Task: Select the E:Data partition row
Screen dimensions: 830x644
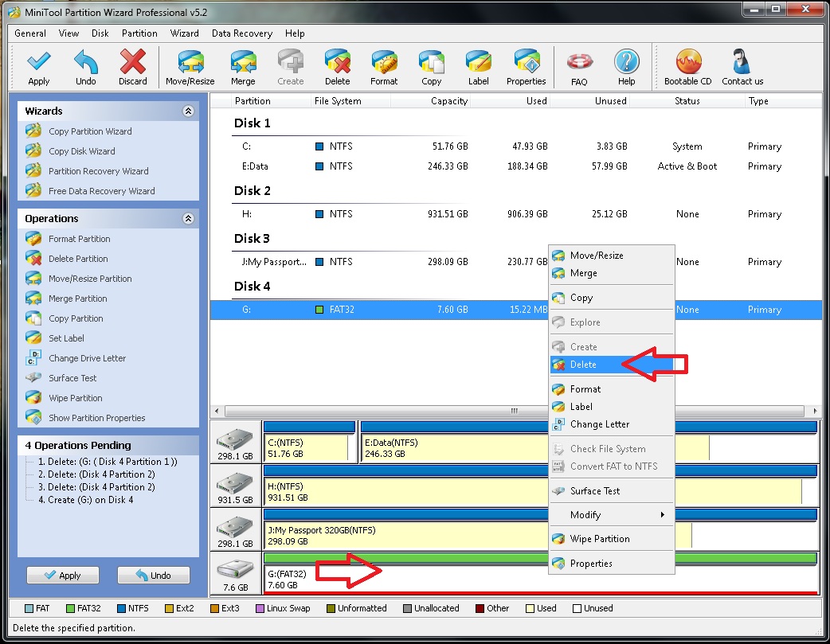Action: 516,166
